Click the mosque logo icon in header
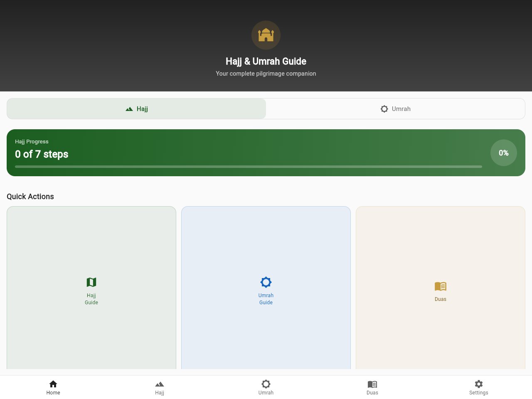 click(x=266, y=35)
